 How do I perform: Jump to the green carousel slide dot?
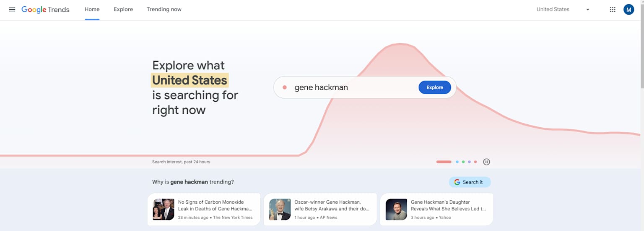tap(463, 162)
